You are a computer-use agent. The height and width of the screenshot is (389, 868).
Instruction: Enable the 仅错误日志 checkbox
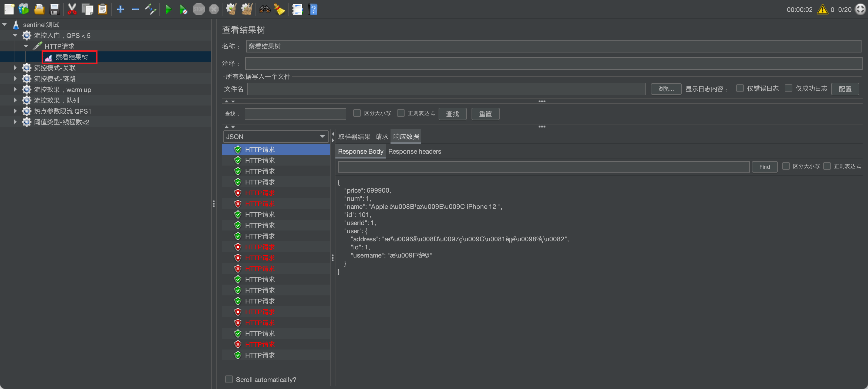point(740,88)
